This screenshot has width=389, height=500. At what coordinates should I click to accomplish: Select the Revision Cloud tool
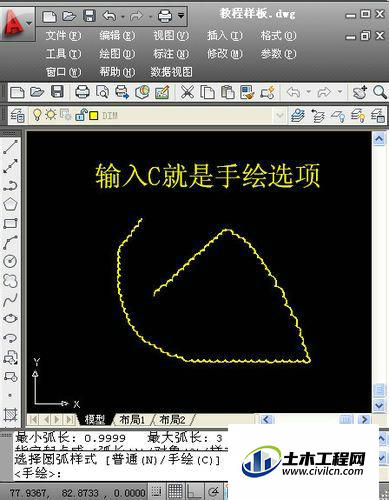(x=10, y=281)
